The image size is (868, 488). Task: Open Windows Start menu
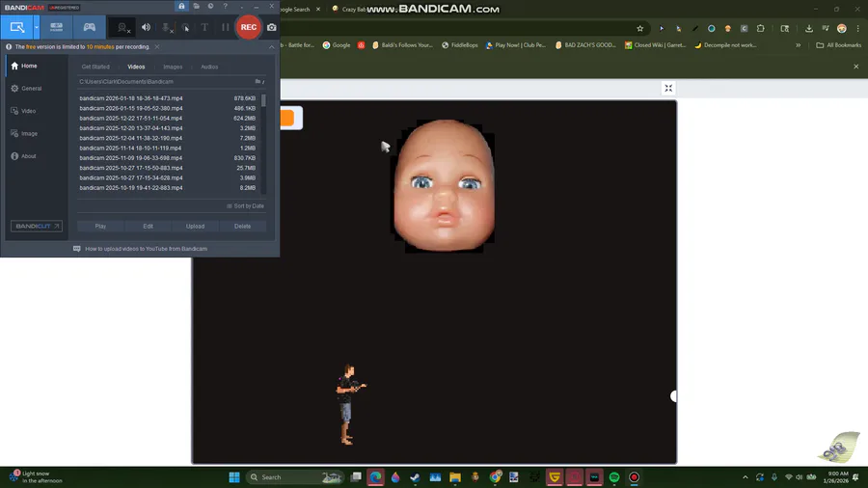point(234,477)
